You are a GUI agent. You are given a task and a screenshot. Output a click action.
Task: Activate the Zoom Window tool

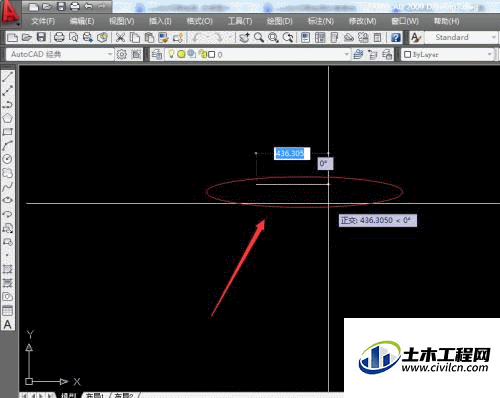pyautogui.click(x=273, y=37)
